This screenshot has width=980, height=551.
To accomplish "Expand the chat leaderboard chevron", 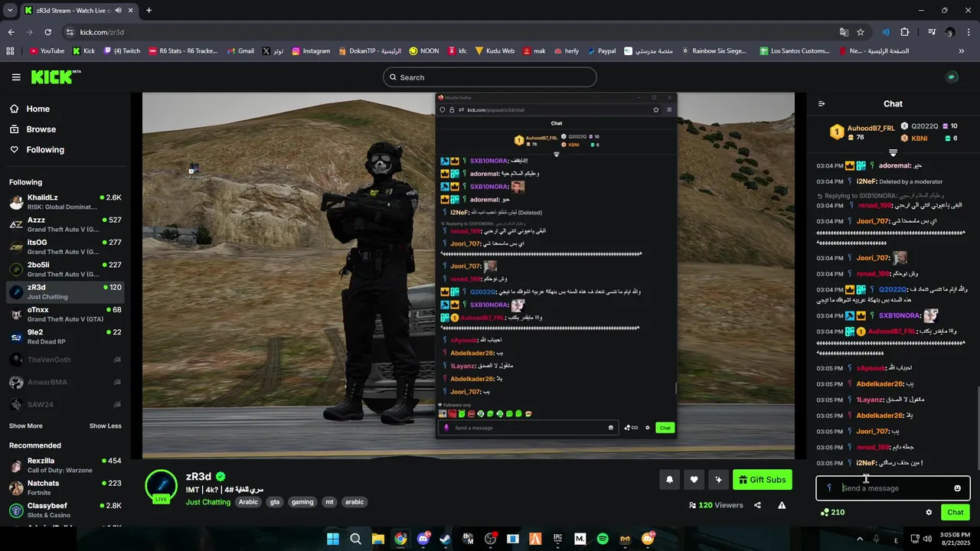I will tap(893, 153).
